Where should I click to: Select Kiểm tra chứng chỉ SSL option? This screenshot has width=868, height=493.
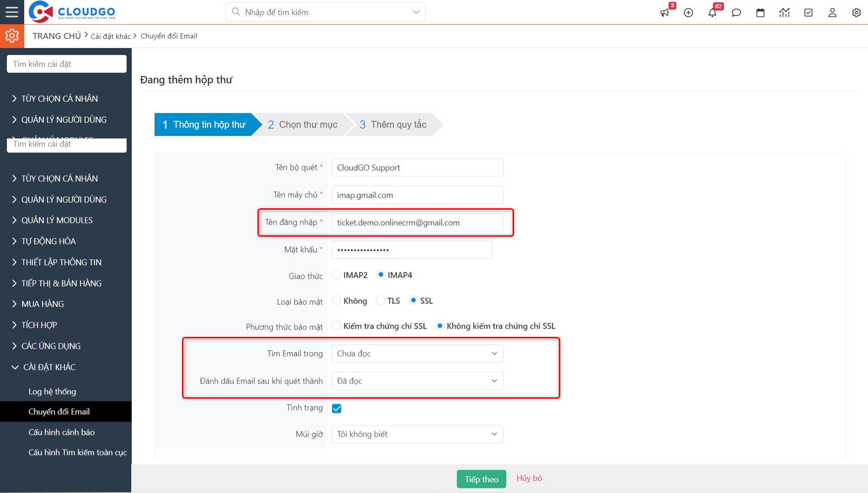[x=337, y=326]
